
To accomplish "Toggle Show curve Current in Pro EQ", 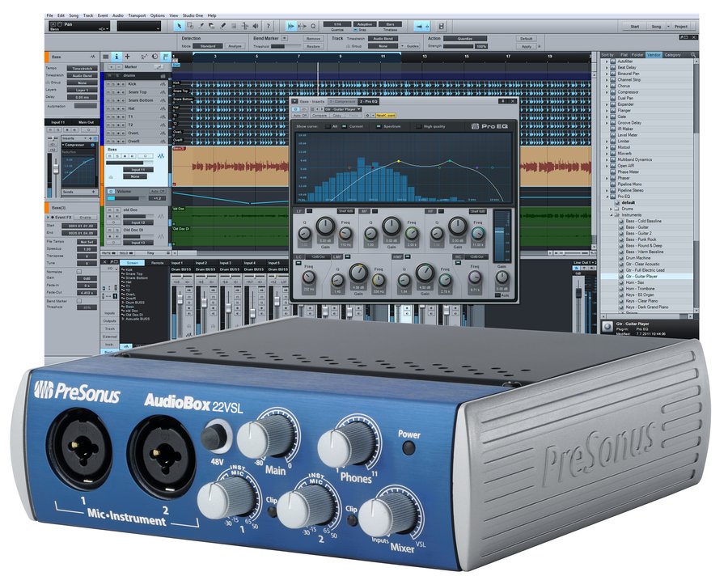I will click(345, 126).
